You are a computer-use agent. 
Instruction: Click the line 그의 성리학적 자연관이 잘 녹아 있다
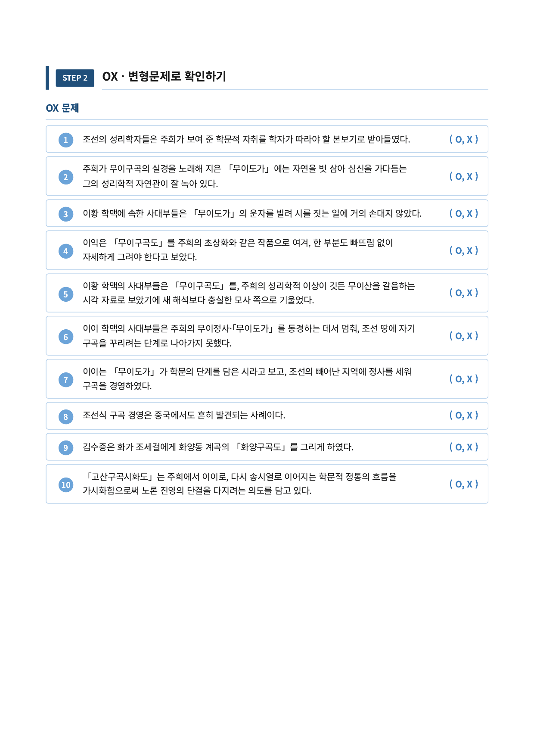click(x=150, y=184)
